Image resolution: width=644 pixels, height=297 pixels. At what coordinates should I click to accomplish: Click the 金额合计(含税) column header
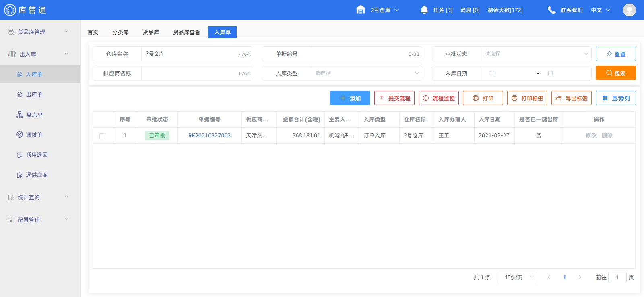pyautogui.click(x=301, y=120)
